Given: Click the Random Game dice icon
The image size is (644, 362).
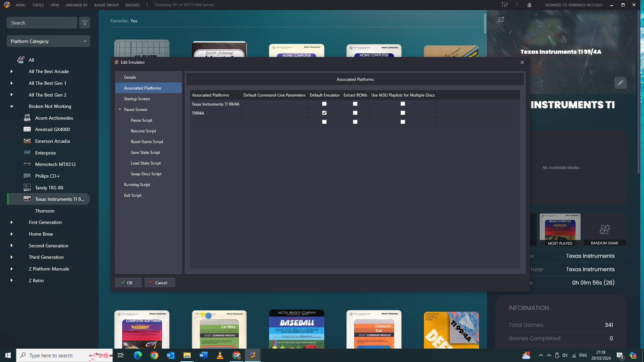Looking at the screenshot, I should [604, 230].
